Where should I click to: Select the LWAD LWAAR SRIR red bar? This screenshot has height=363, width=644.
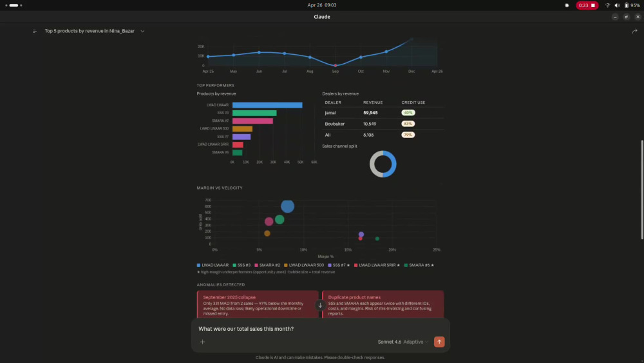tap(238, 144)
